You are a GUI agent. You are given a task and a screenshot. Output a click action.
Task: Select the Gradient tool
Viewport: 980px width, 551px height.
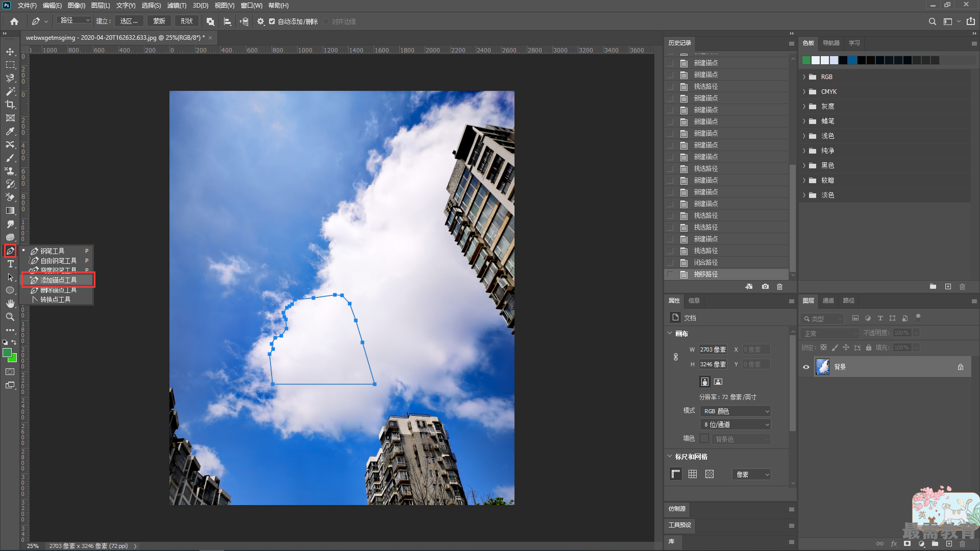pyautogui.click(x=10, y=211)
